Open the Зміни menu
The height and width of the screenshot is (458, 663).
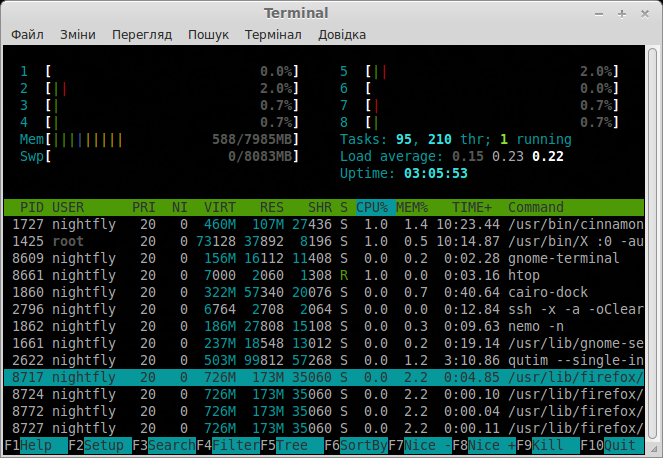click(x=78, y=35)
